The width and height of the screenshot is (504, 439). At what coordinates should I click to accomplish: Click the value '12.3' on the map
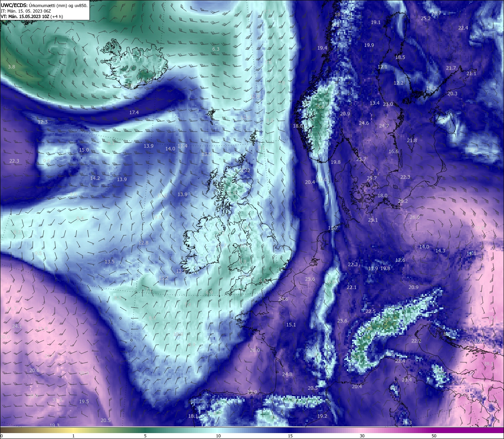click(x=43, y=122)
